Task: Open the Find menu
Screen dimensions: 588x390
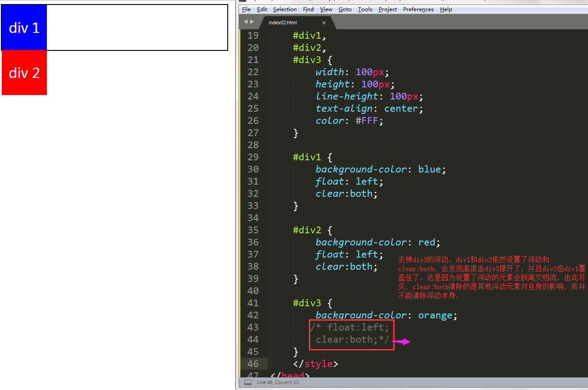Action: pos(308,9)
